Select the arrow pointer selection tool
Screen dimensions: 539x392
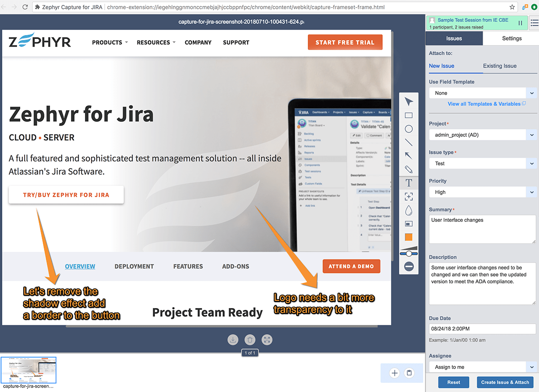pyautogui.click(x=409, y=101)
